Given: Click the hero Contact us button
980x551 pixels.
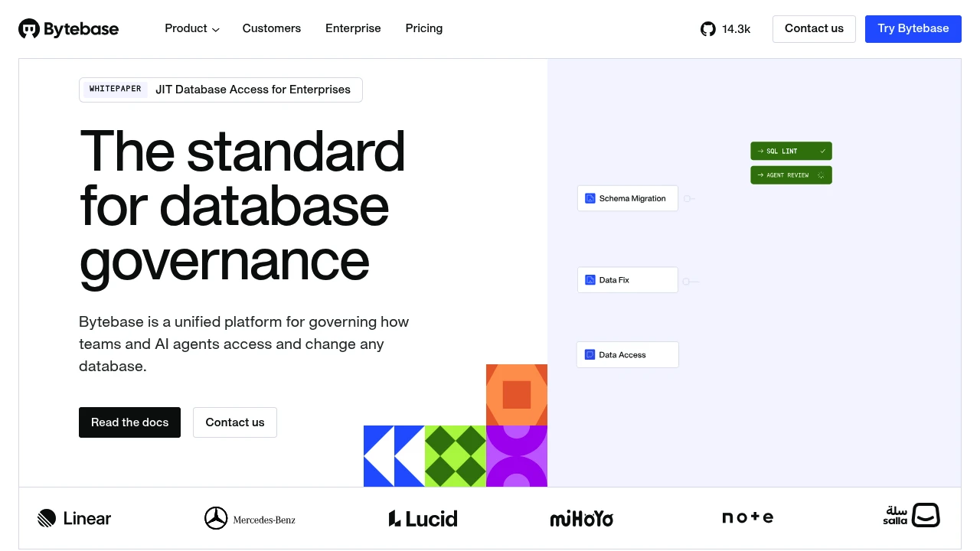Looking at the screenshot, I should pos(235,422).
